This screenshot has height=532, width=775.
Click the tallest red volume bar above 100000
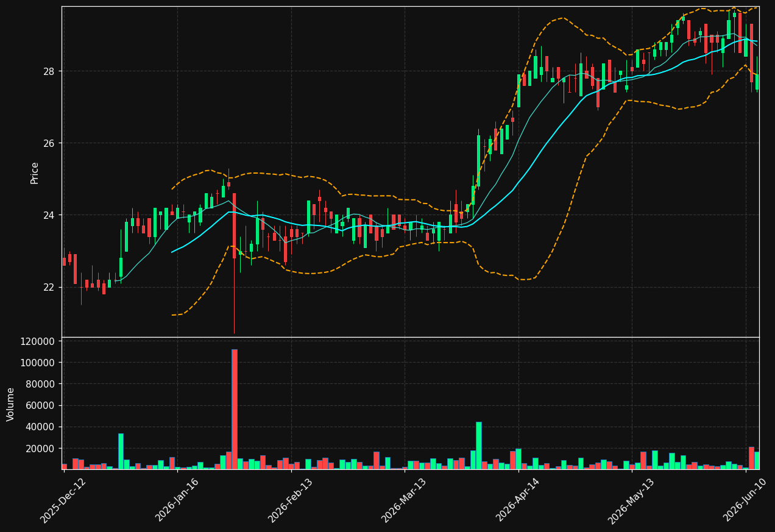[235, 409]
